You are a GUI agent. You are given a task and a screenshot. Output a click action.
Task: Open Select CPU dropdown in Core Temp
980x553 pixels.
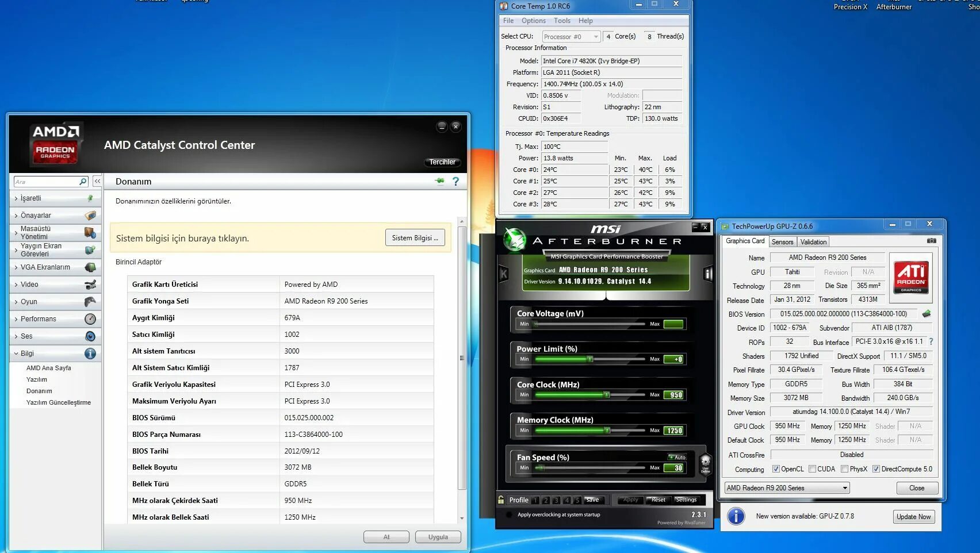[x=571, y=37]
